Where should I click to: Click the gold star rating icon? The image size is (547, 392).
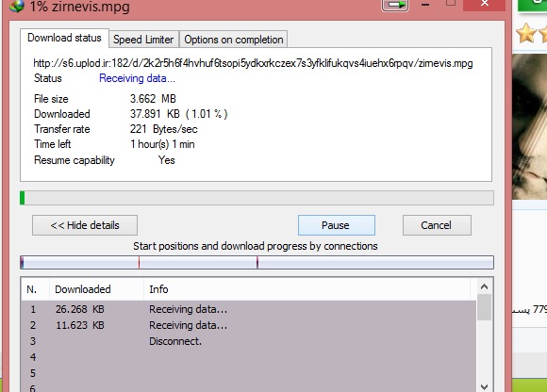coord(526,33)
